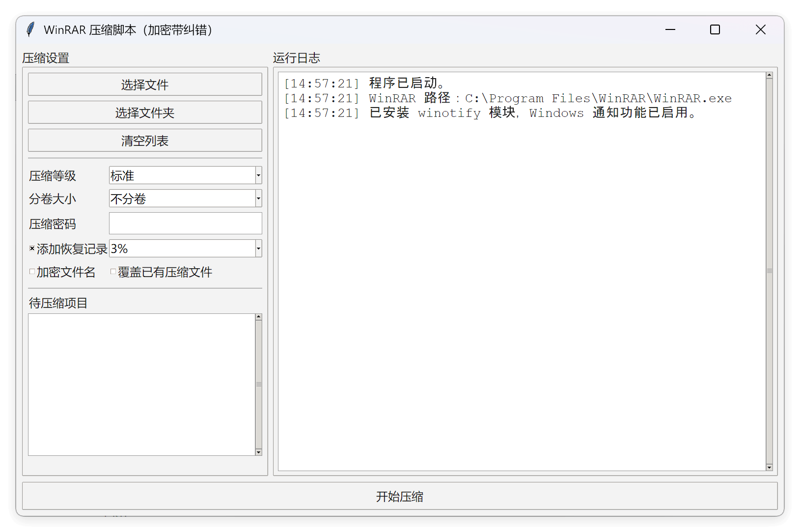Click the 待压缩项目 list box
The width and height of the screenshot is (800, 532).
pyautogui.click(x=141, y=385)
